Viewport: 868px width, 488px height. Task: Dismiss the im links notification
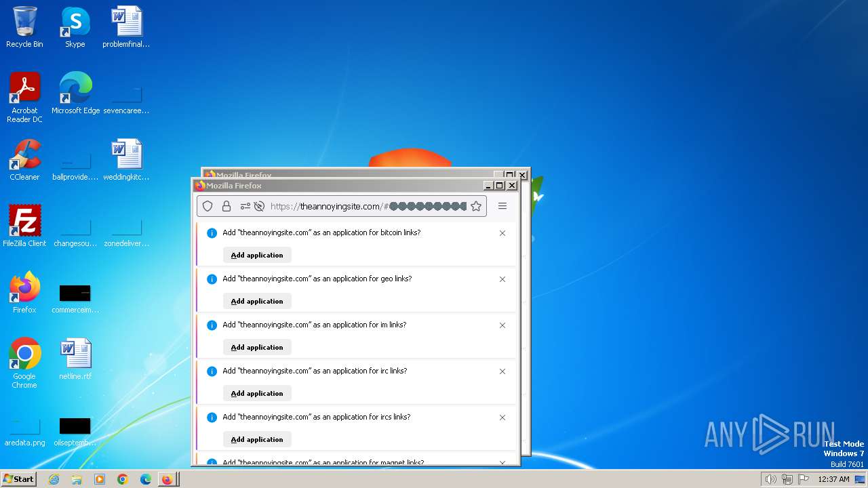pyautogui.click(x=502, y=325)
